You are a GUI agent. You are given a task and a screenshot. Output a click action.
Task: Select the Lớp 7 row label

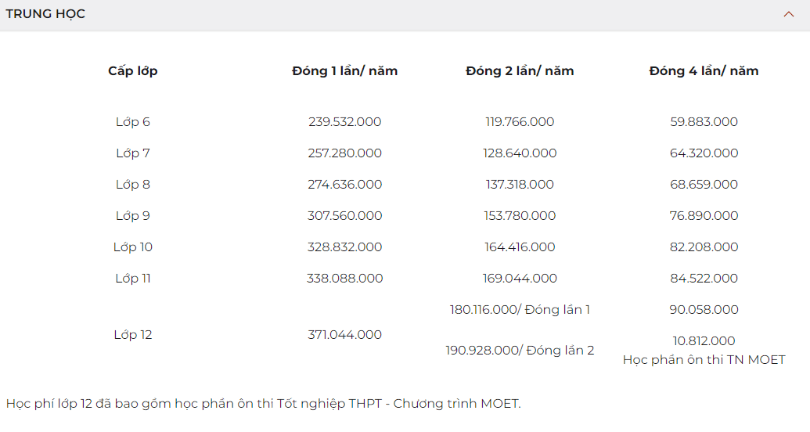(x=133, y=153)
